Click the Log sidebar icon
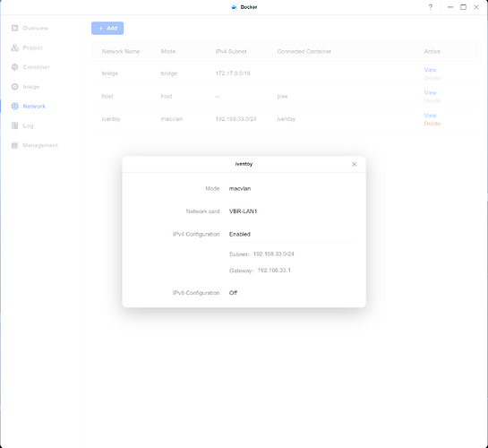This screenshot has width=488, height=448. (14, 125)
